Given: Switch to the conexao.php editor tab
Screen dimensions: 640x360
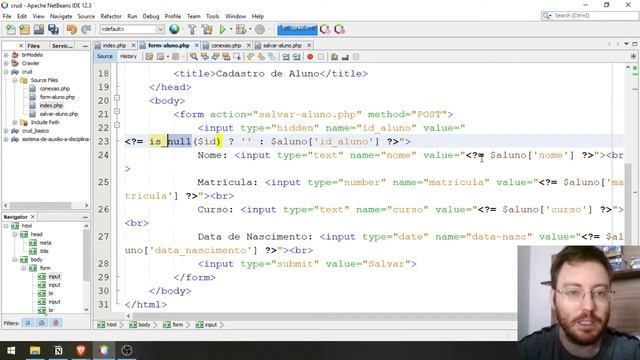Looking at the screenshot, I should tap(226, 45).
